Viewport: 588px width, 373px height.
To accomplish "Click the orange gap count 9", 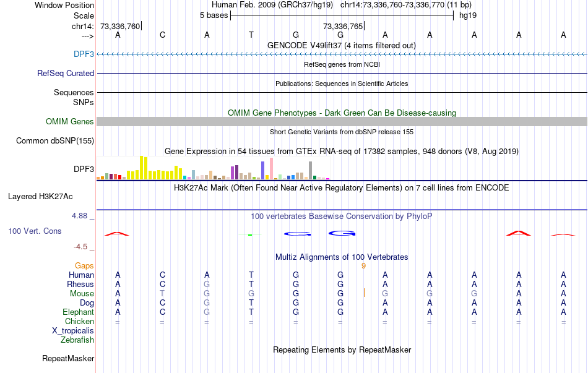I will (x=363, y=266).
